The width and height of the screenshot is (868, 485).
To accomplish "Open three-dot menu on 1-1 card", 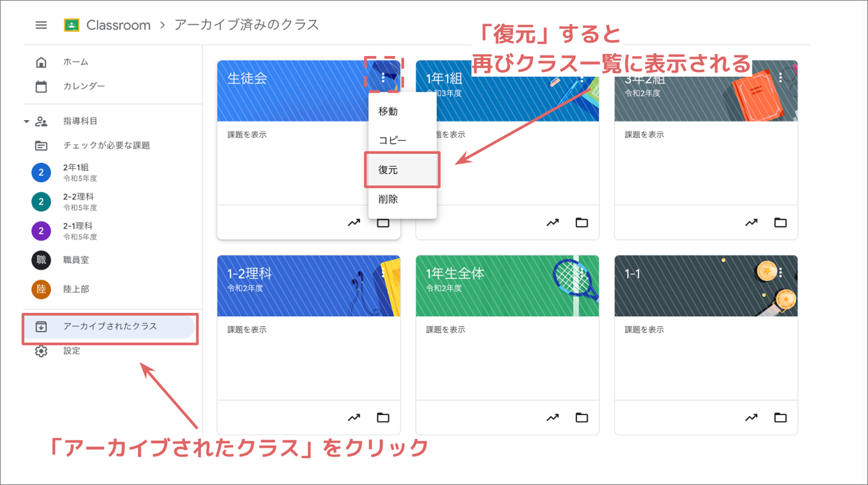I will 781,272.
